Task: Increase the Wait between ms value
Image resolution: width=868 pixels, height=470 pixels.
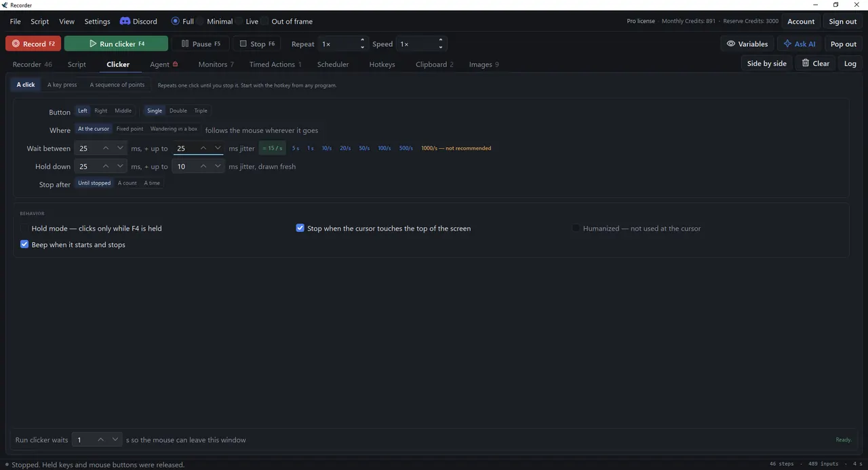Action: [x=106, y=148]
